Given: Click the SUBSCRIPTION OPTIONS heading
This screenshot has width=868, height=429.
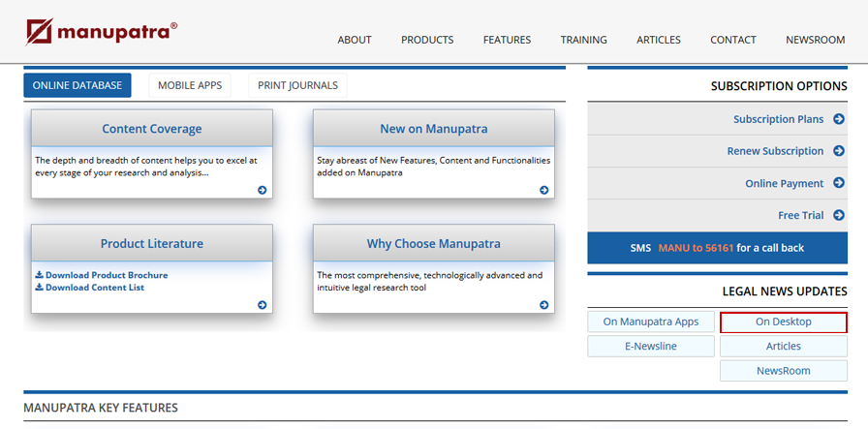Looking at the screenshot, I should 779,86.
